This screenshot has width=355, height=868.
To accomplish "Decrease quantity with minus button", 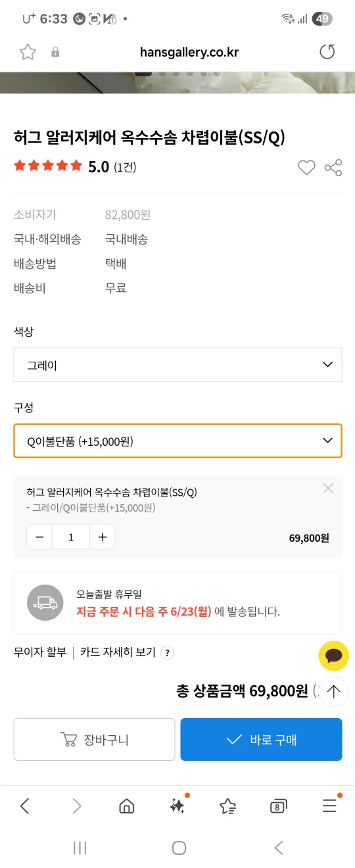I will (x=39, y=537).
